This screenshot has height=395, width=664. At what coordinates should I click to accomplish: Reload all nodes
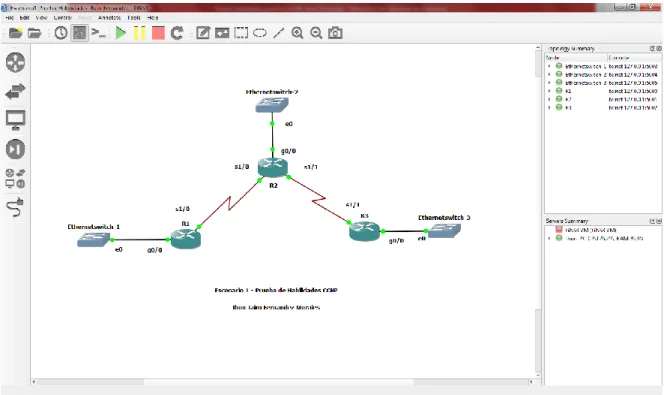pos(177,33)
